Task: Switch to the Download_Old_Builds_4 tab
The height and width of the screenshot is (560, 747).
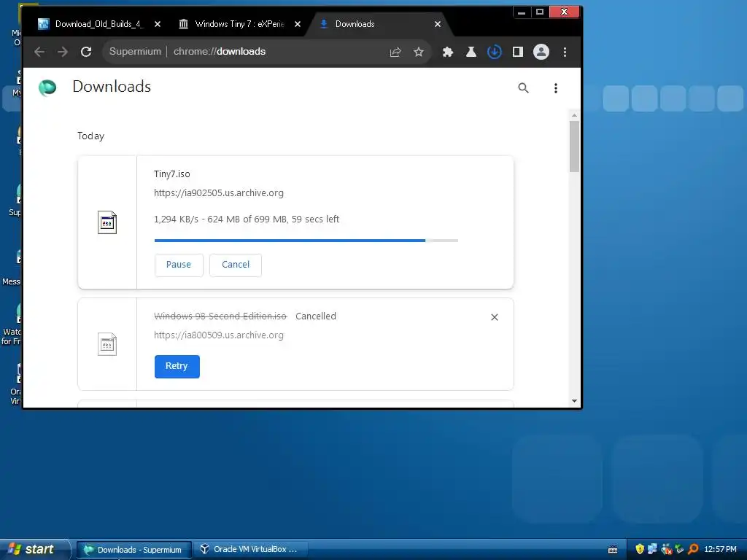Action: pyautogui.click(x=99, y=24)
